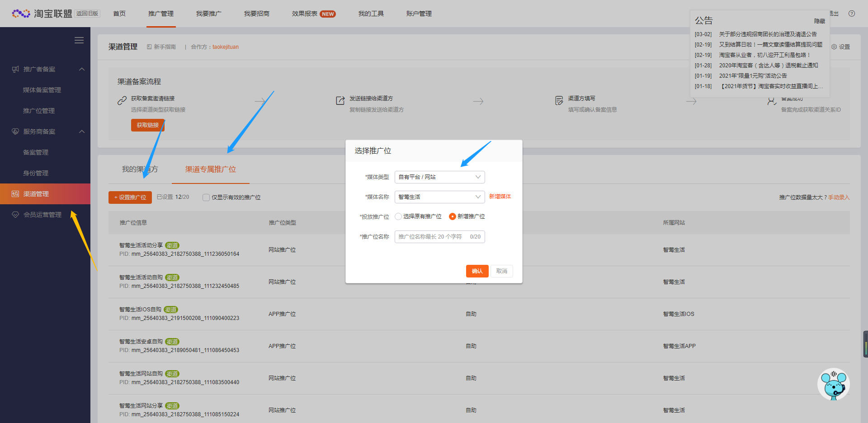Open the 新手指南 guide icon
This screenshot has width=868, height=423.
(149, 47)
